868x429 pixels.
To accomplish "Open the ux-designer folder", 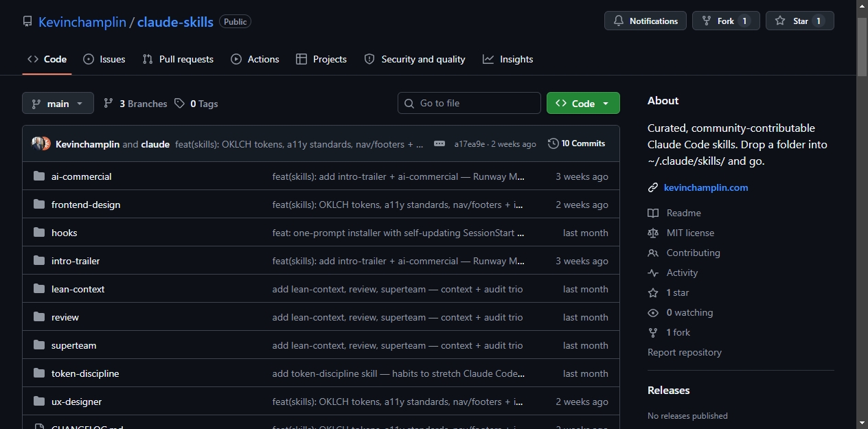I will [x=76, y=402].
